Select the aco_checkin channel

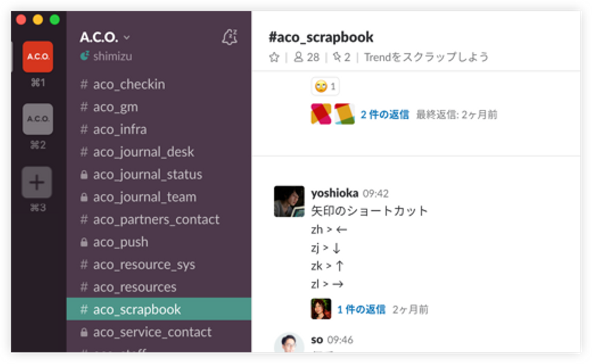(x=129, y=85)
